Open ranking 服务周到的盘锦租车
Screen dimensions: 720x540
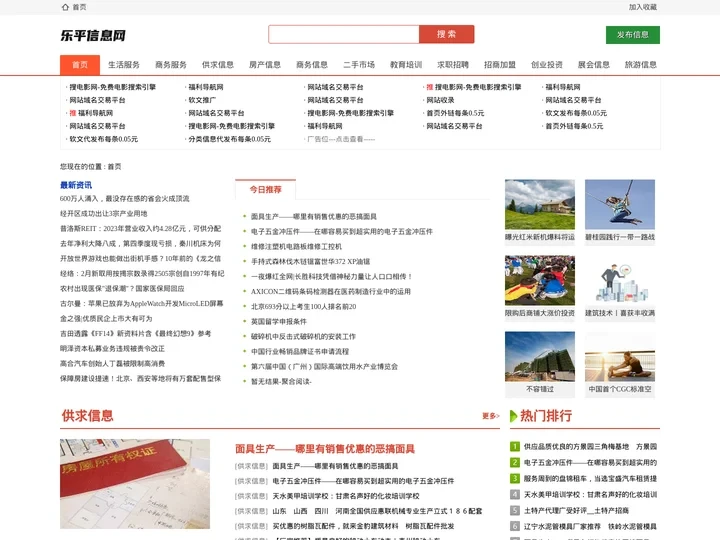point(590,479)
